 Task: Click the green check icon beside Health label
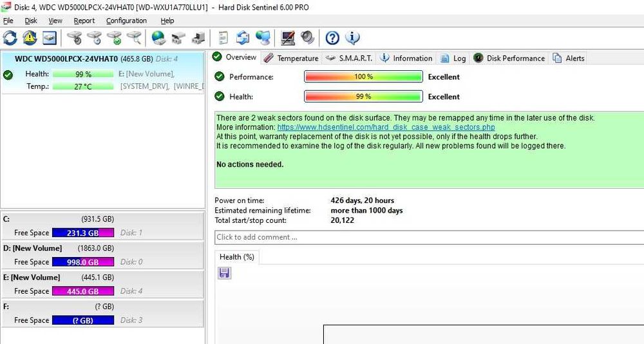click(220, 96)
